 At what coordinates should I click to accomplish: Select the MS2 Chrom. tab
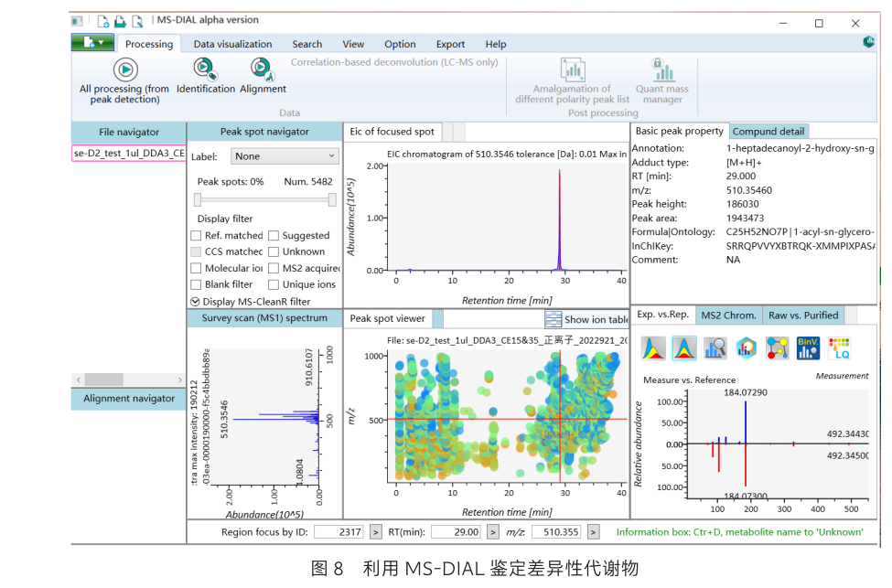pyautogui.click(x=728, y=315)
